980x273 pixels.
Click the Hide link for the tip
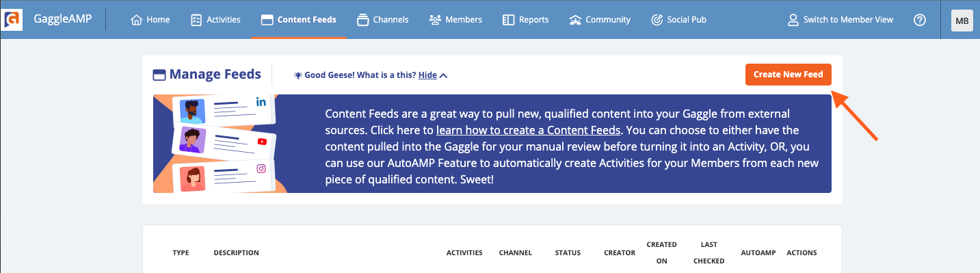tap(427, 75)
